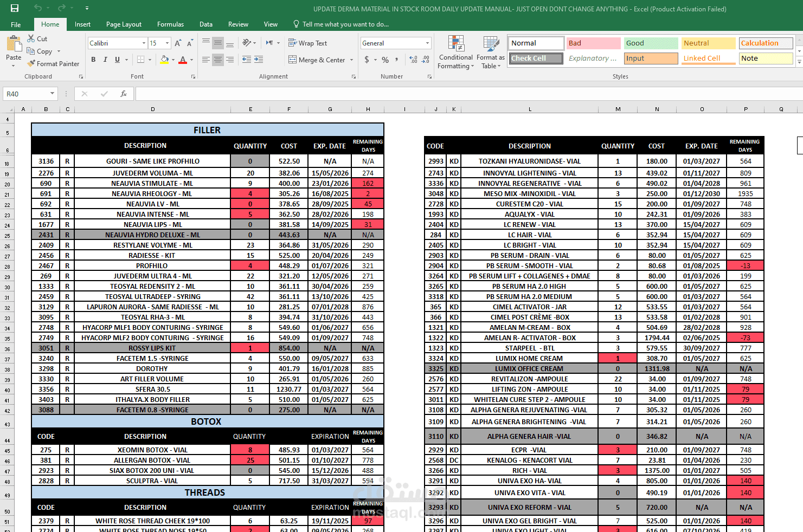The image size is (803, 532).
Task: Undo the last action
Action: click(x=37, y=8)
